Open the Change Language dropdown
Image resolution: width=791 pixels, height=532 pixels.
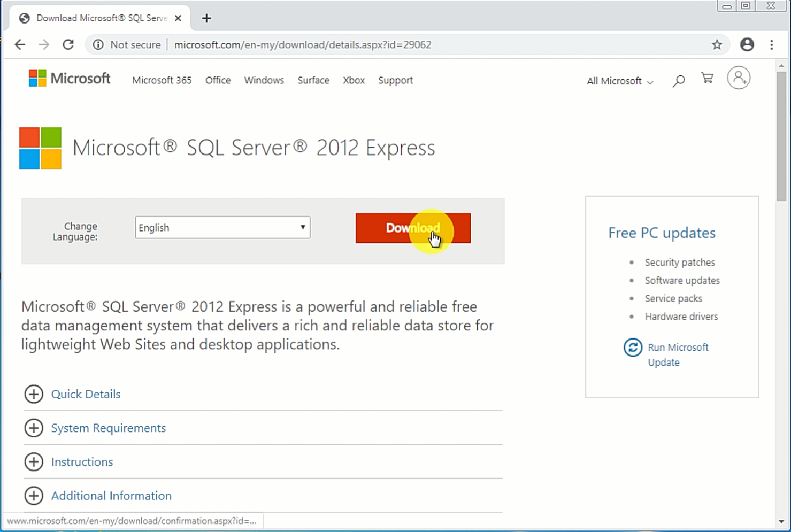pos(222,227)
